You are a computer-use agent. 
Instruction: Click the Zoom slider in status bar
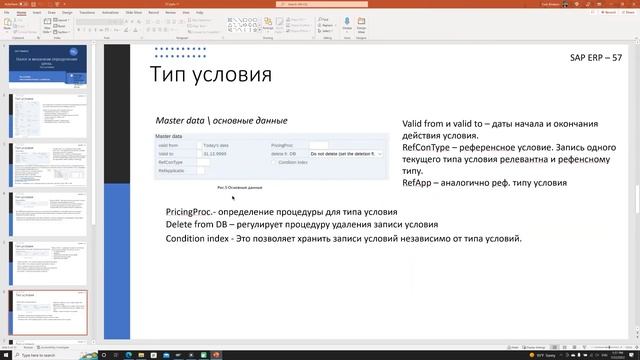click(x=607, y=347)
